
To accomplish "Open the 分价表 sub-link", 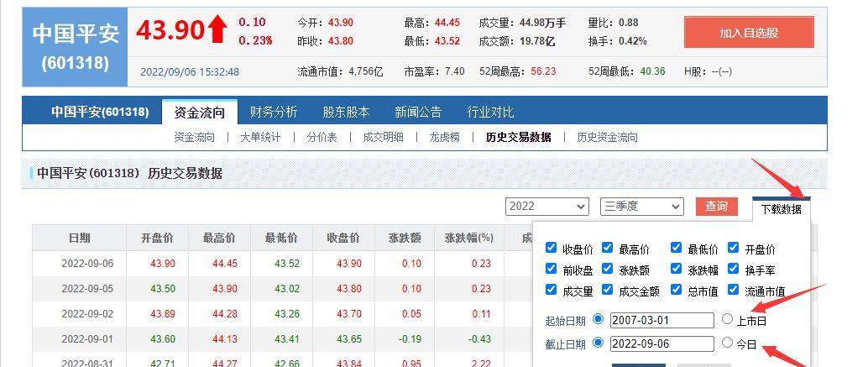I will pos(322,137).
